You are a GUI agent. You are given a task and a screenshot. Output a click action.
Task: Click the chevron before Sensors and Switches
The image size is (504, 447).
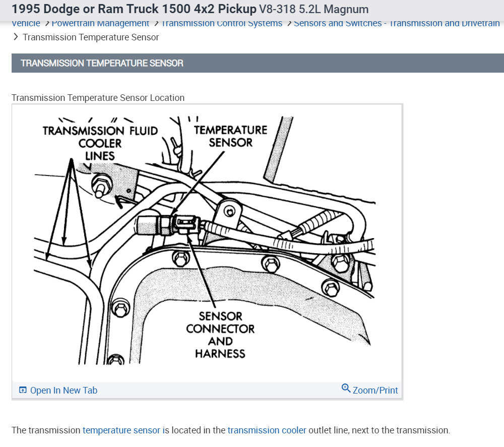tap(289, 24)
